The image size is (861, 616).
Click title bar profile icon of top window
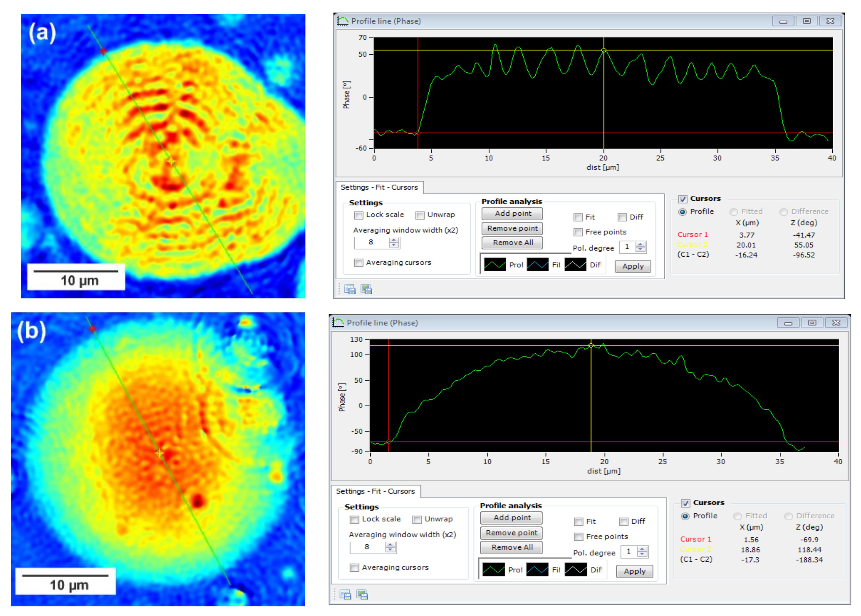(x=343, y=21)
